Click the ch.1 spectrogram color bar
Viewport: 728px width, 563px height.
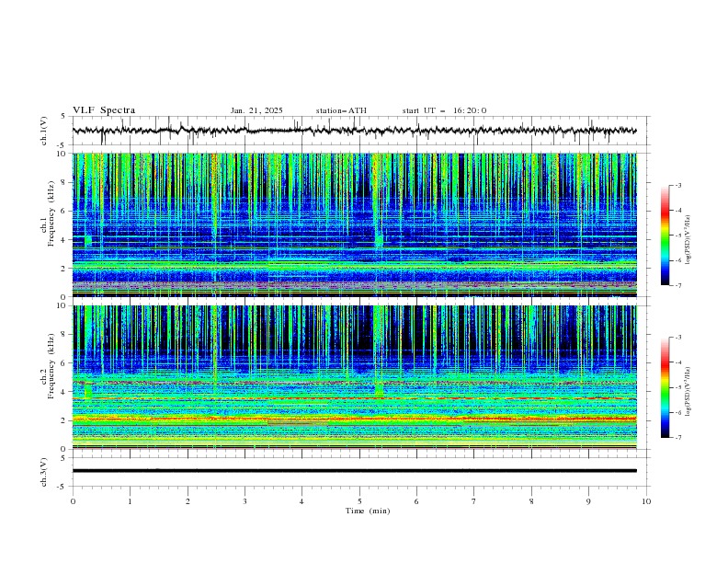click(x=665, y=236)
